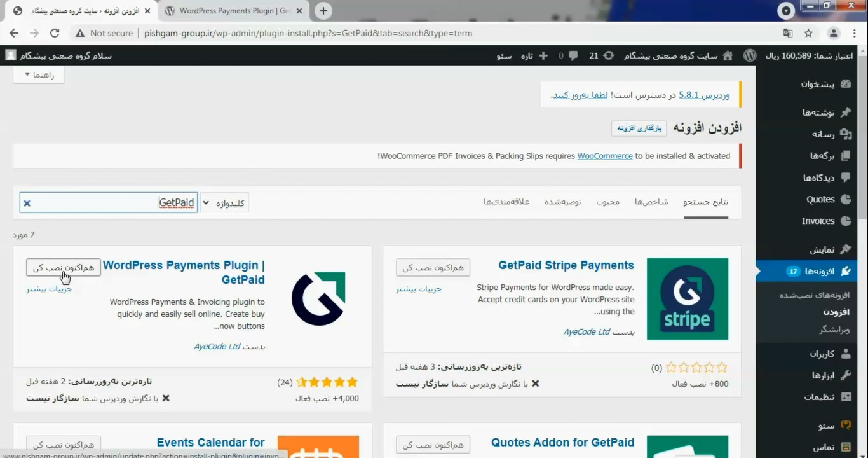Click the Quotes pie chart icon
The width and height of the screenshot is (868, 458).
[x=845, y=199]
